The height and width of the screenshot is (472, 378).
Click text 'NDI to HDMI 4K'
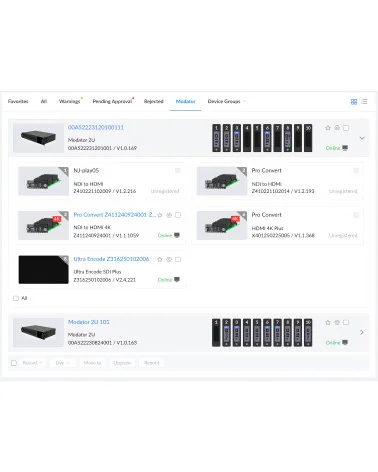pyautogui.click(x=92, y=227)
